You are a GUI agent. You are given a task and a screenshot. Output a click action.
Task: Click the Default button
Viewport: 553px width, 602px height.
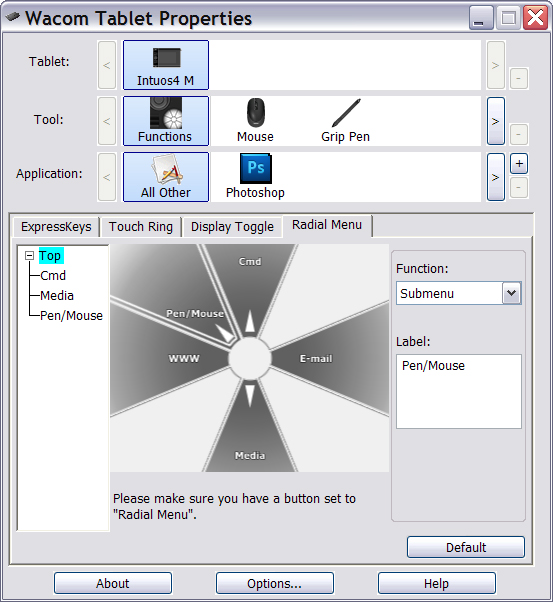[x=466, y=547]
